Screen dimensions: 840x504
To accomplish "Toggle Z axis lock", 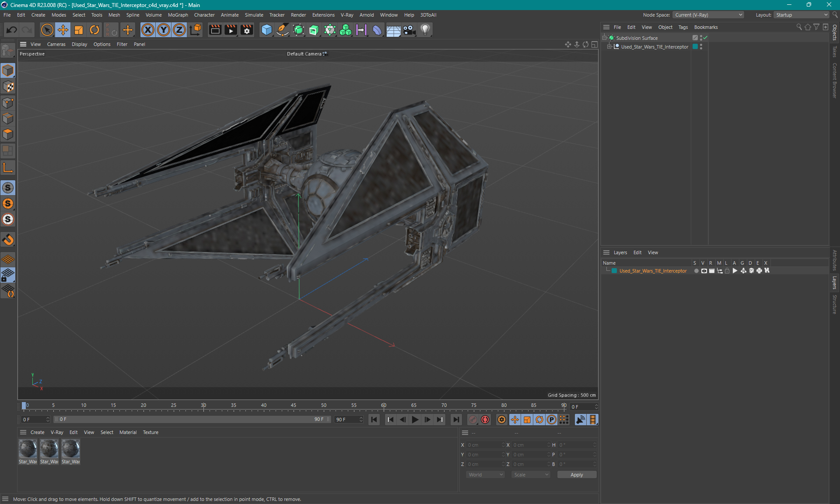I will click(179, 30).
